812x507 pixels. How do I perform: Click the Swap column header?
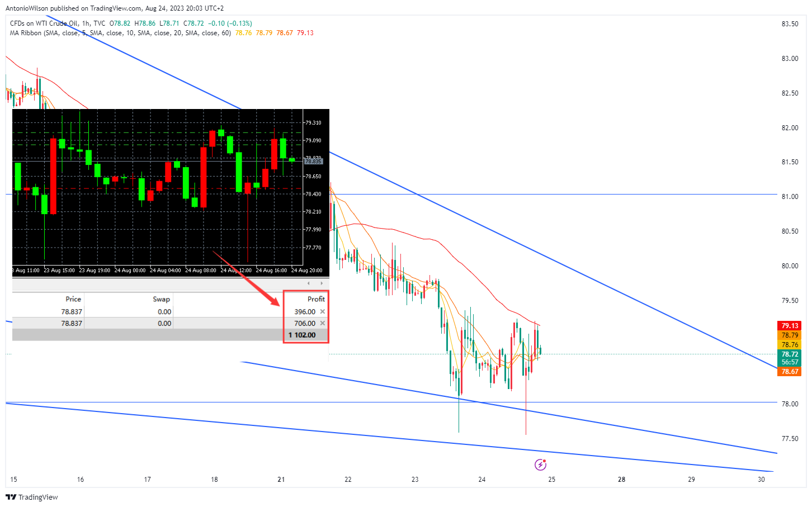(162, 299)
